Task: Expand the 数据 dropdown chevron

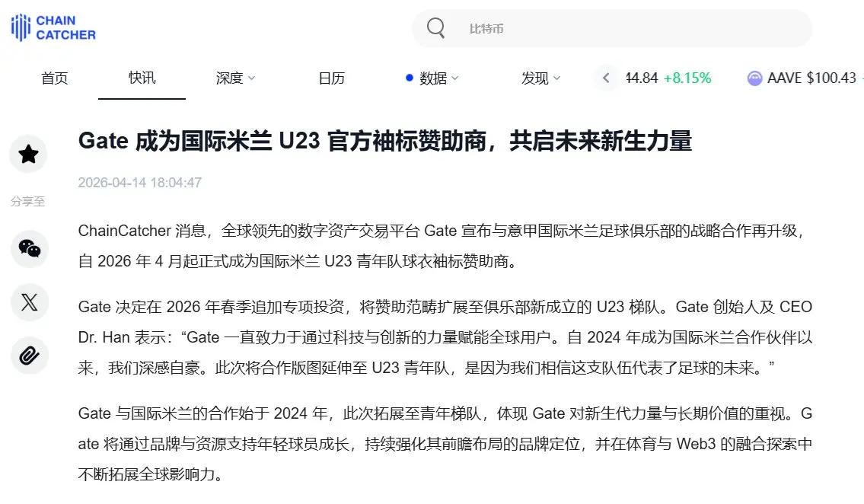Action: pyautogui.click(x=454, y=78)
